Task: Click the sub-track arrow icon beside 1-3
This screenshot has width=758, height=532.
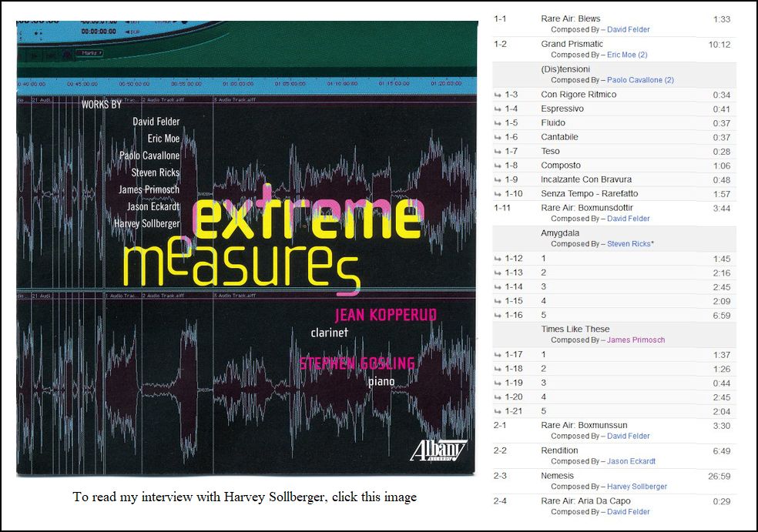Action: [498, 95]
